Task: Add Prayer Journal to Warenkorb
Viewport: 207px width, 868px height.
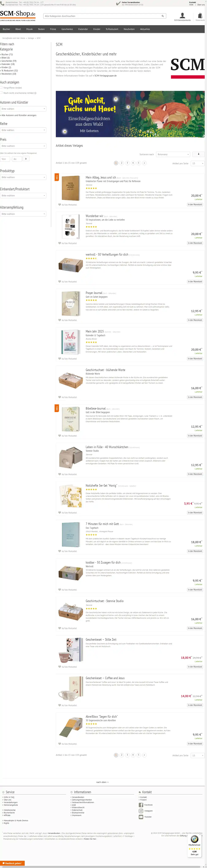Action: click(195, 320)
